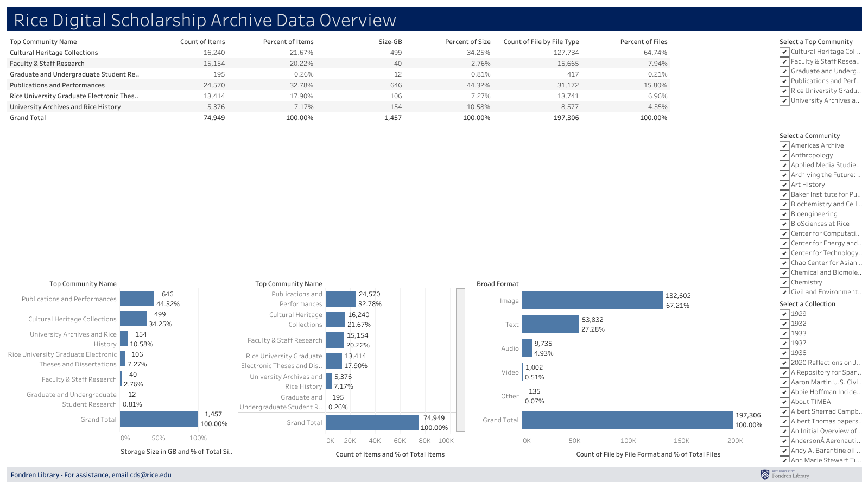Screen dimensions: 868x488
Task: Click the Size-GB column header
Action: click(x=390, y=42)
